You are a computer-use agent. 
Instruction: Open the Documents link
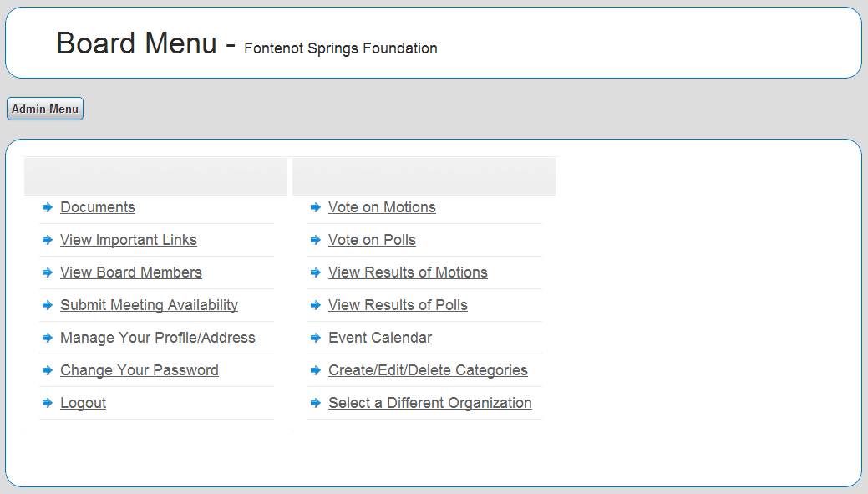coord(98,207)
